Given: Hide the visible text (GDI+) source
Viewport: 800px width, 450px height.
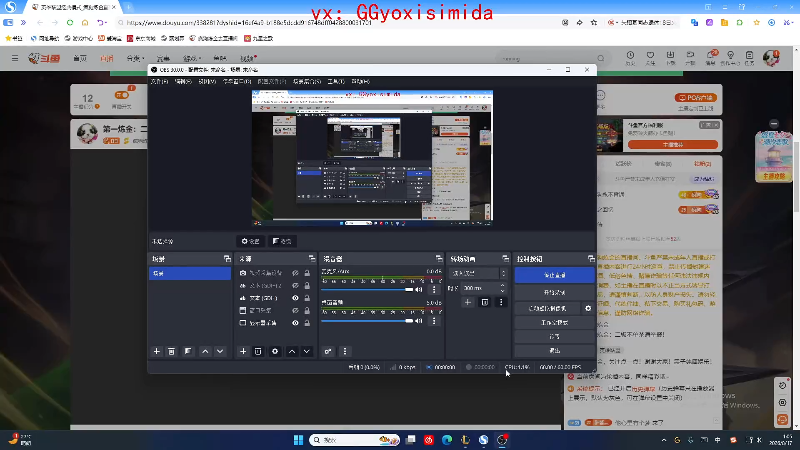Looking at the screenshot, I should 295,298.
